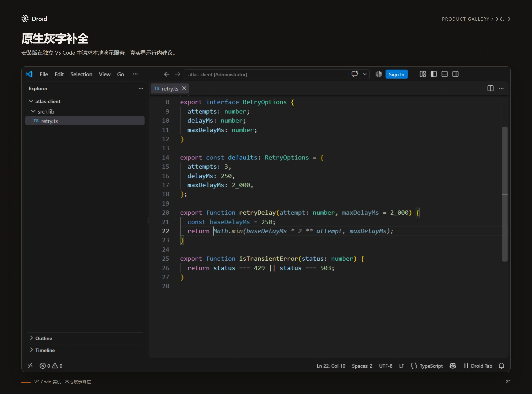Click line number 14 in the gutter
This screenshot has width=532, height=394.
coord(165,158)
